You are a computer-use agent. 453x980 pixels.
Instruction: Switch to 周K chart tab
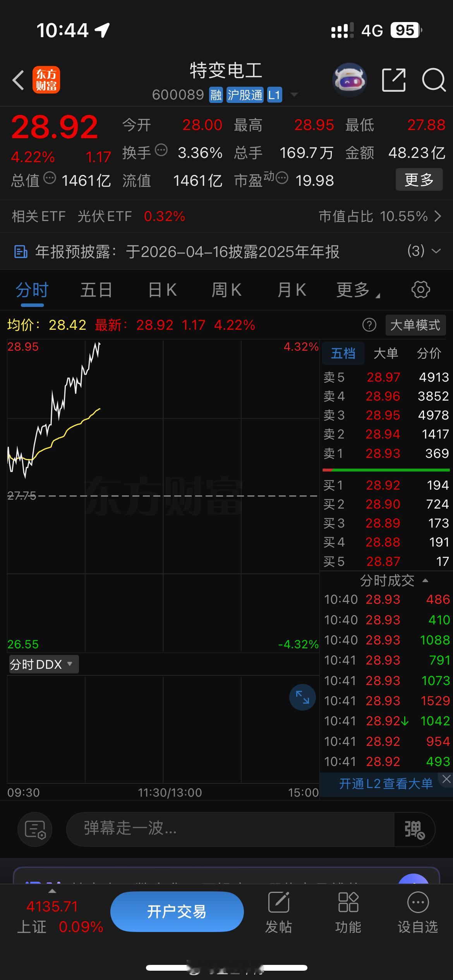[x=226, y=290]
